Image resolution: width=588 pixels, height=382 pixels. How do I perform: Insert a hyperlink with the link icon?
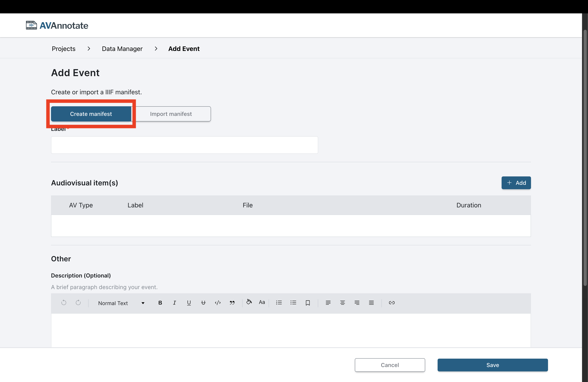[392, 302]
